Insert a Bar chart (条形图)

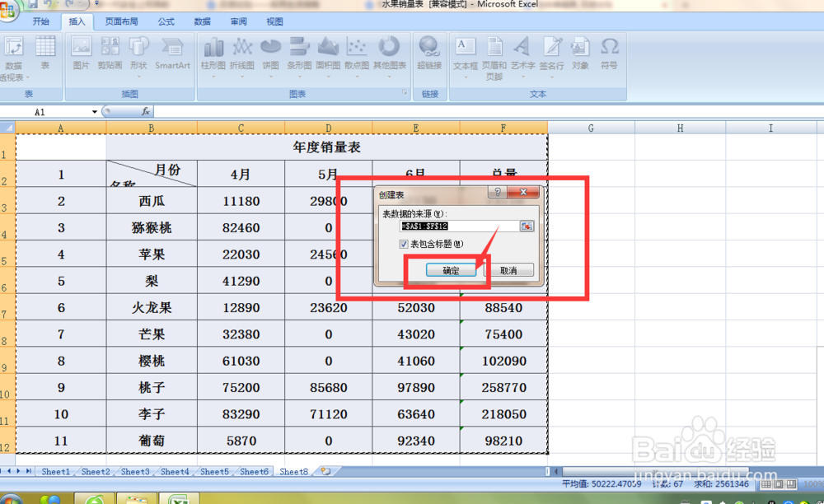(300, 57)
